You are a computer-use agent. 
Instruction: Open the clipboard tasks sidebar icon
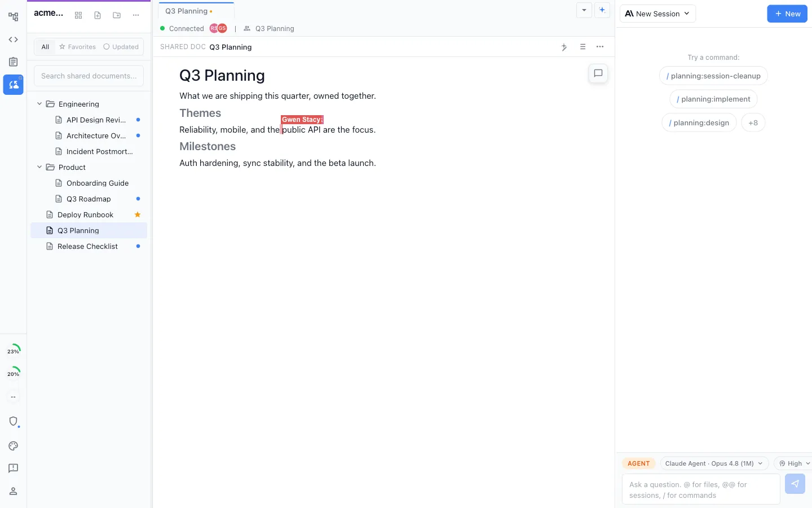tap(13, 62)
